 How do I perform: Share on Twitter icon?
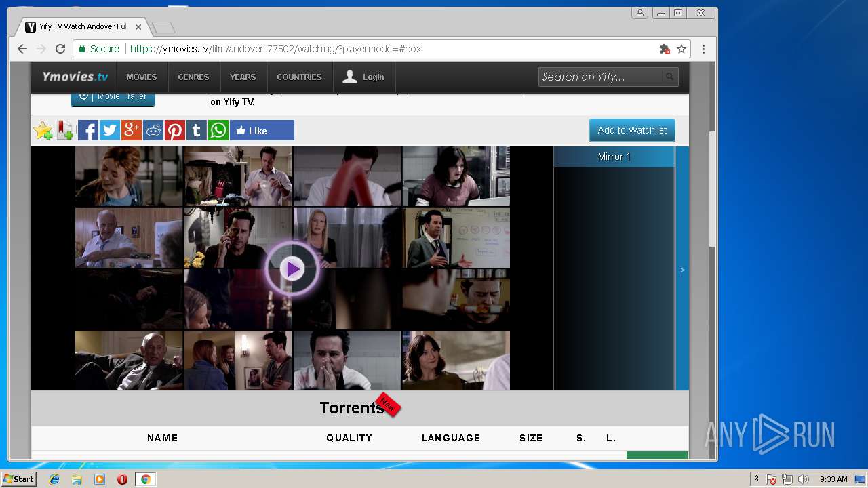(109, 130)
